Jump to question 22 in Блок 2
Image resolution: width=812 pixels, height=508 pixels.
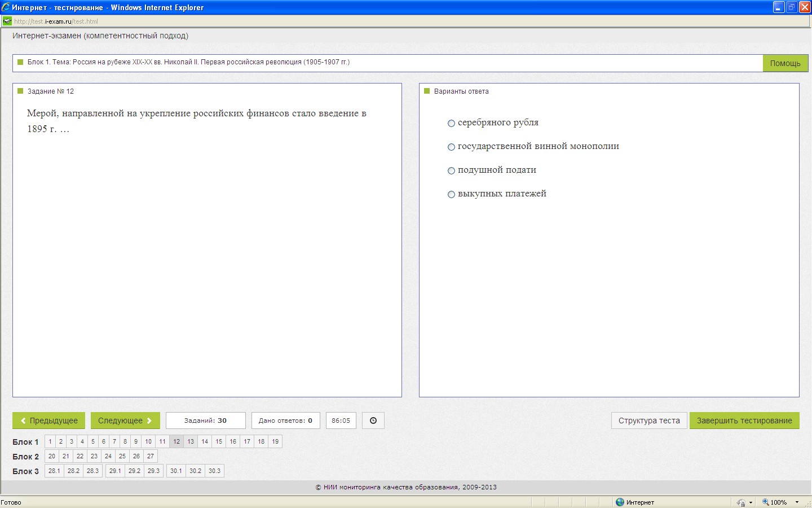(80, 456)
